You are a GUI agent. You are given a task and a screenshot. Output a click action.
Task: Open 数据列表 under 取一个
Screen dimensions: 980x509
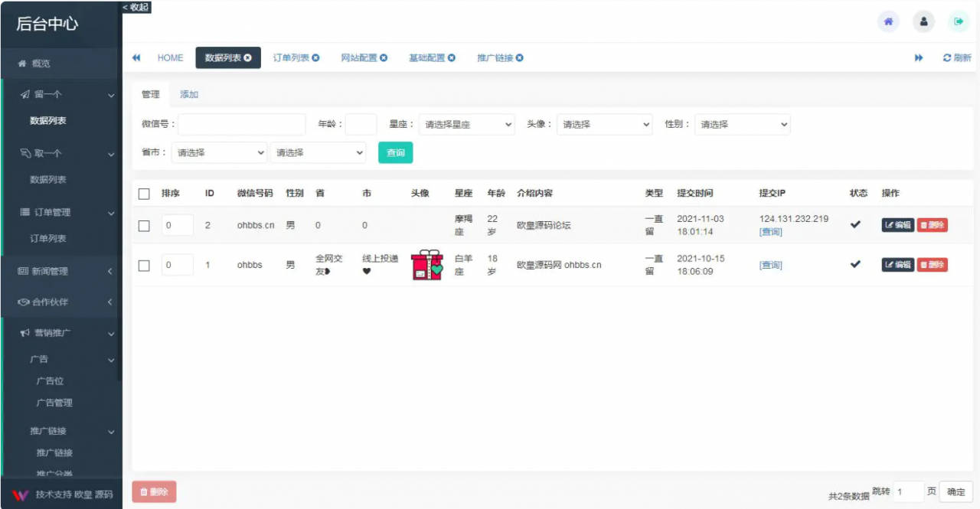pyautogui.click(x=48, y=180)
